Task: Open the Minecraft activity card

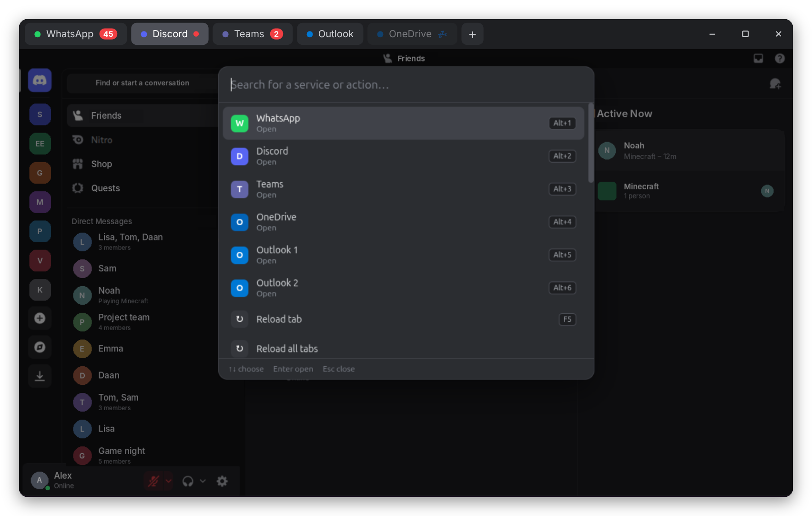Action: 689,191
